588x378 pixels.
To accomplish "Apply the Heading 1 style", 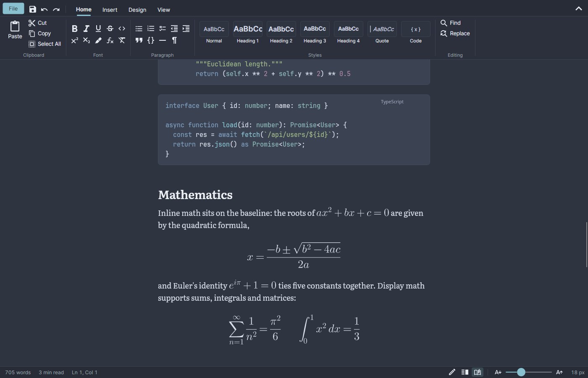I will click(x=248, y=33).
